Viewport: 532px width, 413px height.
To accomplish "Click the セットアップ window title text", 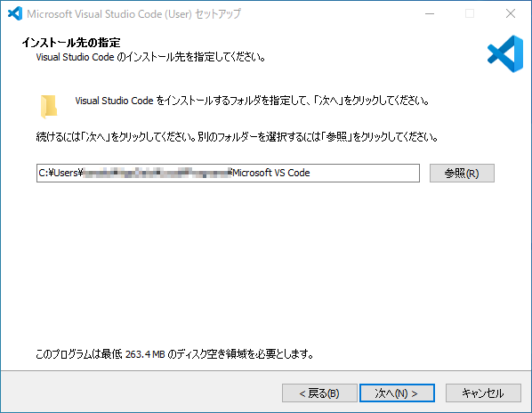I will tap(133, 14).
